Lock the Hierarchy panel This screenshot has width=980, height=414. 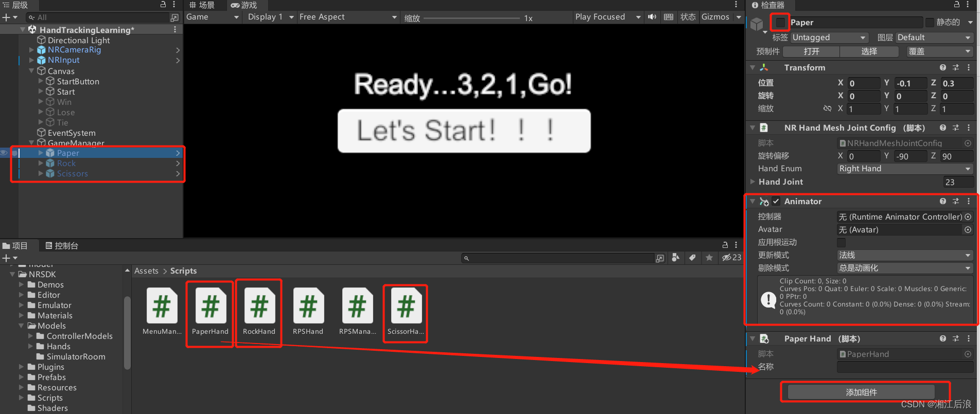(x=163, y=5)
